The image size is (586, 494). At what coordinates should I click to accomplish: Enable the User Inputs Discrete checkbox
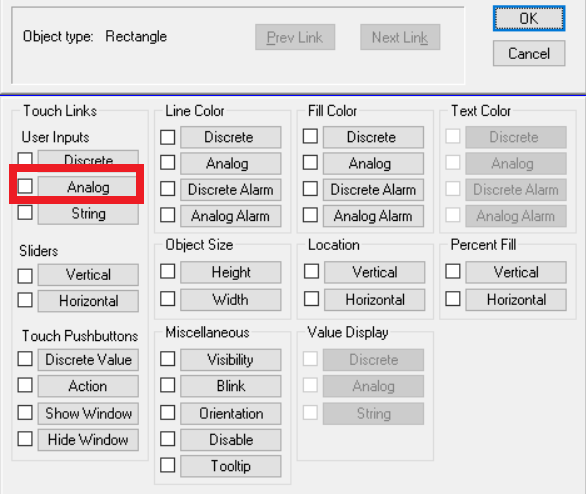pyautogui.click(x=25, y=158)
